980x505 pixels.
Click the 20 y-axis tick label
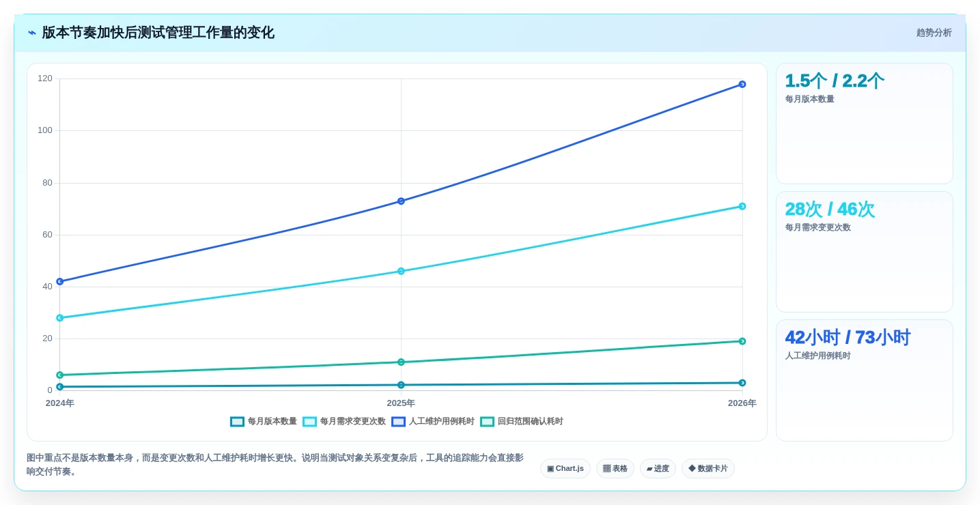48,338
